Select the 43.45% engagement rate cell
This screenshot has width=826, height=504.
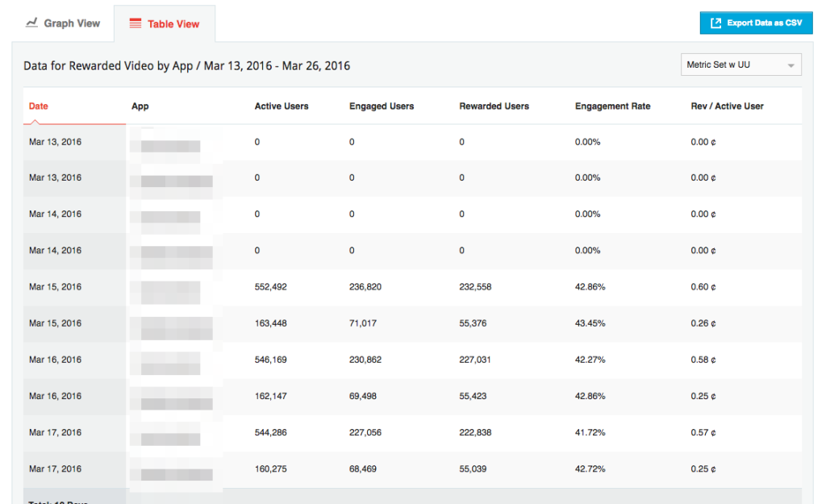590,323
